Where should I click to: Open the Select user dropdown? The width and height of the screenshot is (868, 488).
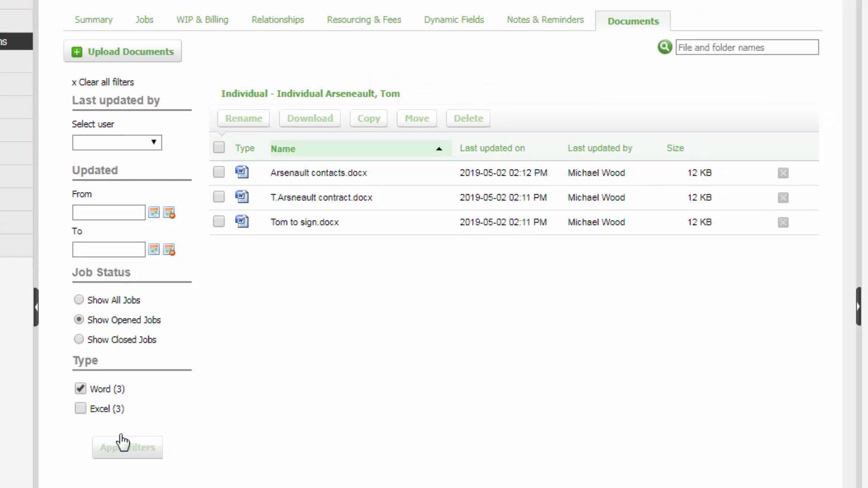pos(117,142)
